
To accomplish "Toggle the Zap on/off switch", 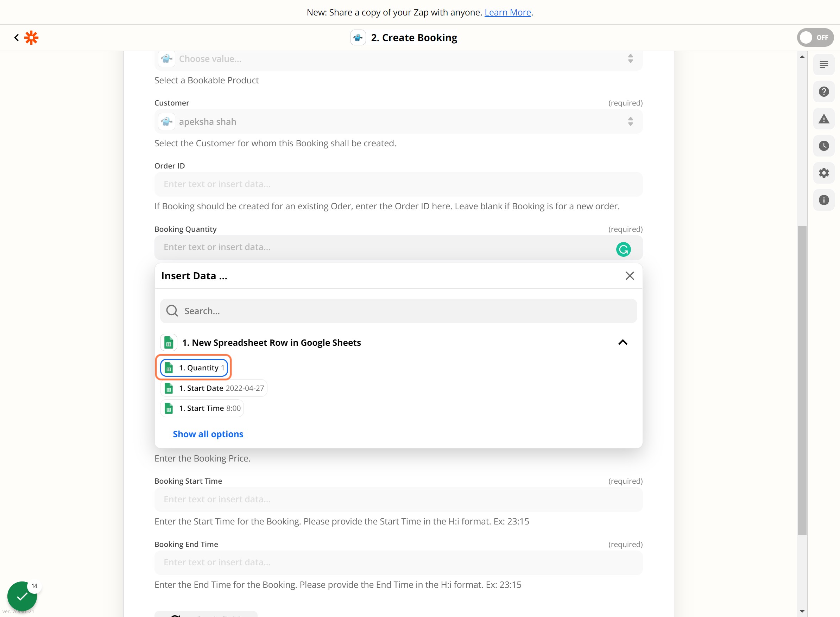I will click(815, 38).
